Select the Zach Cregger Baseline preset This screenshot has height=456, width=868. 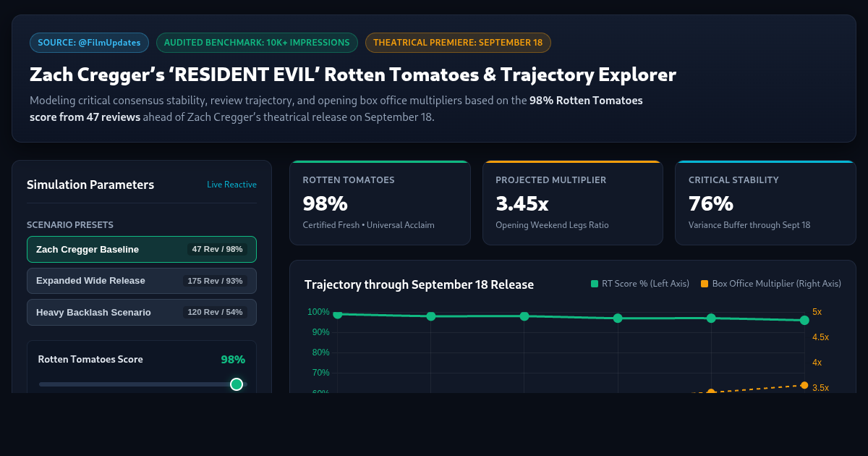tap(142, 249)
